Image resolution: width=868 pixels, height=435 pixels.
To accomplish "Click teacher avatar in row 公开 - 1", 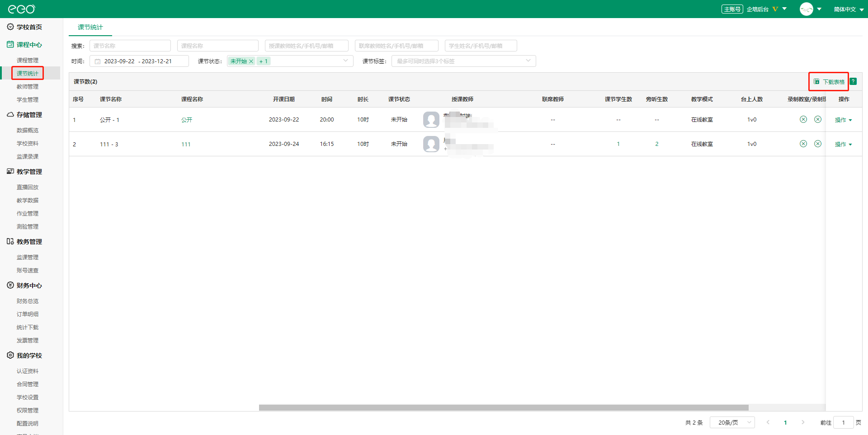I will pyautogui.click(x=431, y=120).
